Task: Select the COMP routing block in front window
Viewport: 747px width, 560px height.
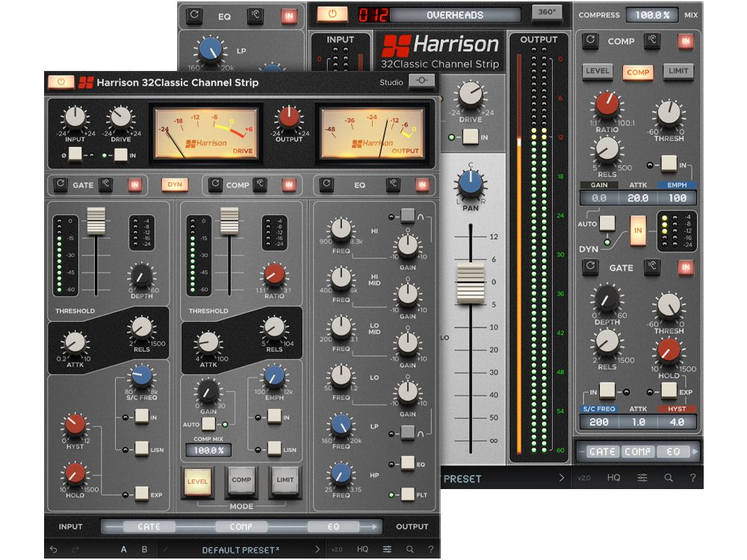Action: [241, 526]
